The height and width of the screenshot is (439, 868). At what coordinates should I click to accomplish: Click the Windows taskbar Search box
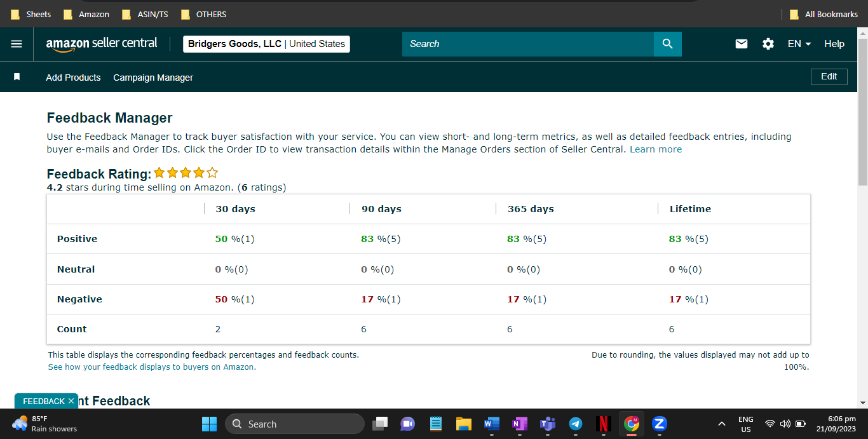[295, 424]
